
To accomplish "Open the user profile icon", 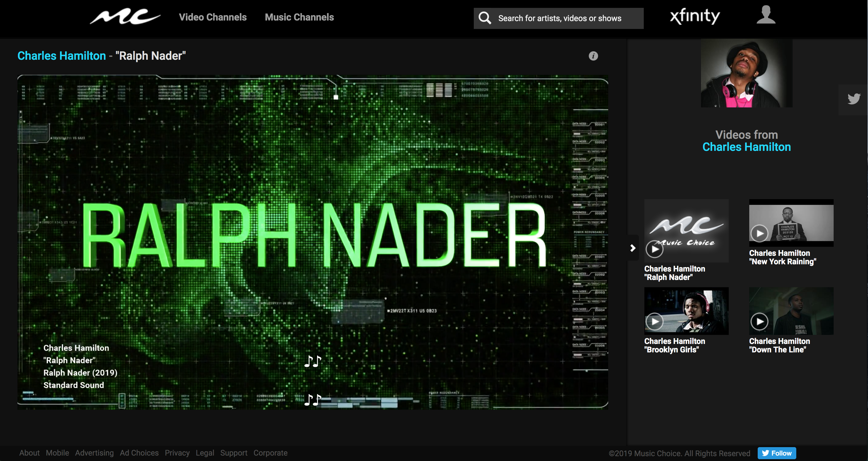I will [766, 15].
